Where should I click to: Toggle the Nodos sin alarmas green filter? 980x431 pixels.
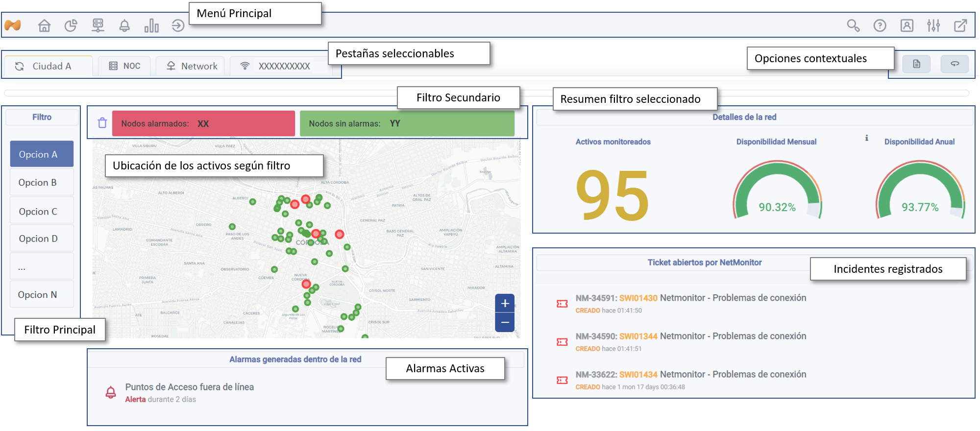407,123
